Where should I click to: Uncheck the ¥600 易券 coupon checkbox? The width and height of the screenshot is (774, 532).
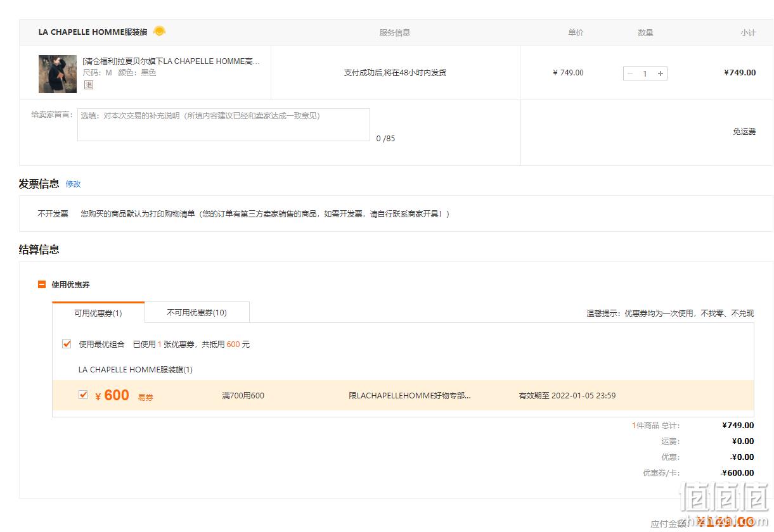[83, 395]
